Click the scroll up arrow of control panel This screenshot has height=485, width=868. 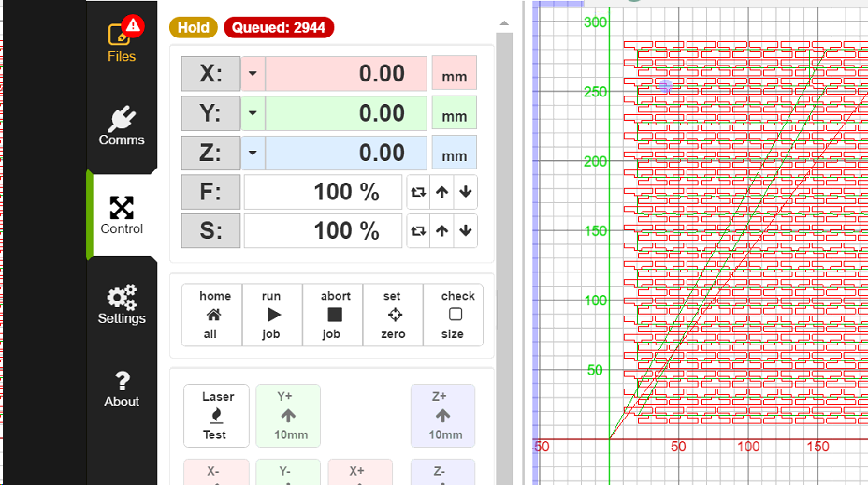pyautogui.click(x=504, y=23)
